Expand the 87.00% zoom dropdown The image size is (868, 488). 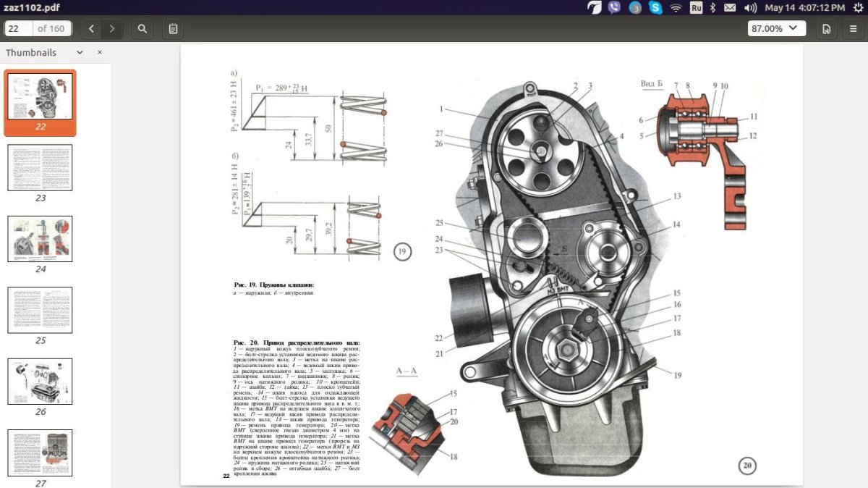(x=777, y=29)
